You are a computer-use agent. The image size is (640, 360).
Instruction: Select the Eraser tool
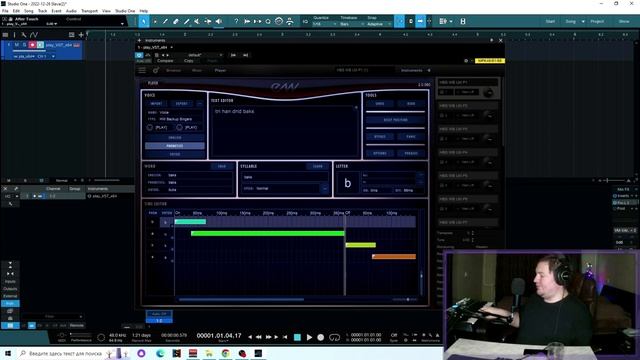click(x=176, y=21)
